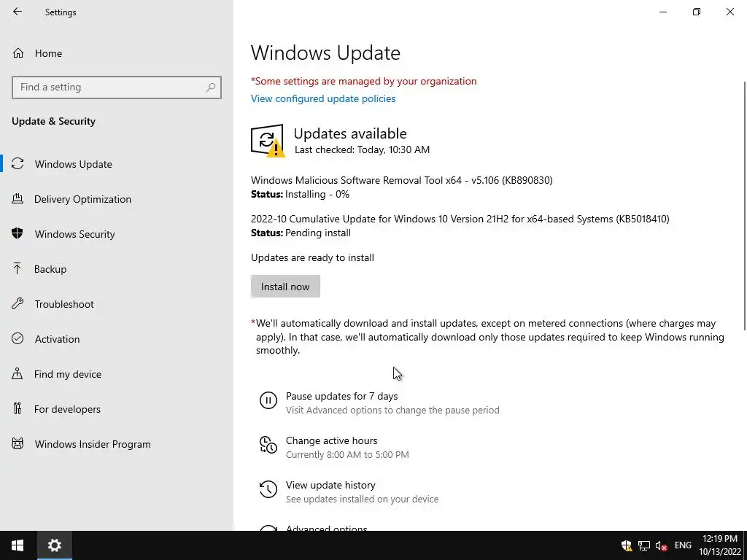Click the vertical scrollbar of the update pane

pos(744,205)
